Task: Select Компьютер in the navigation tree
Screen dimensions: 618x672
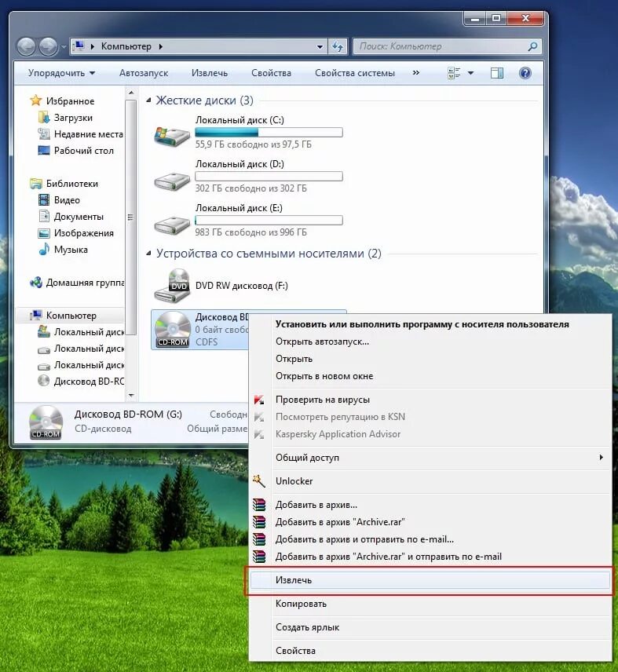Action: point(71,316)
